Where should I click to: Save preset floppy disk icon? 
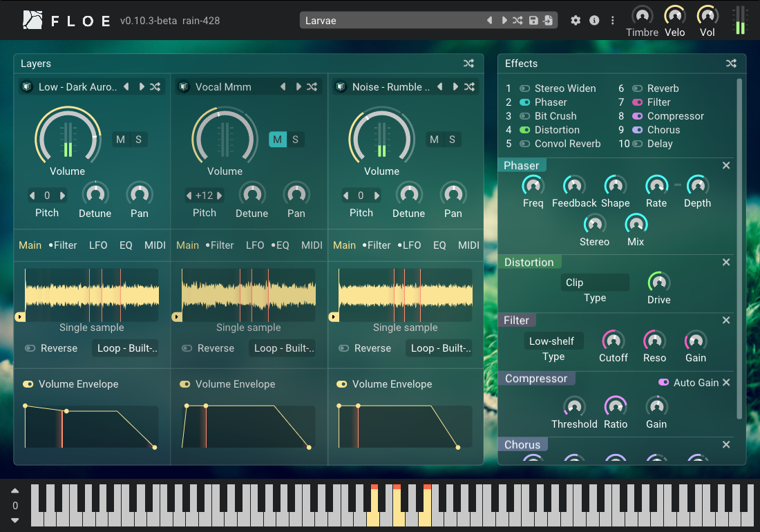533,20
